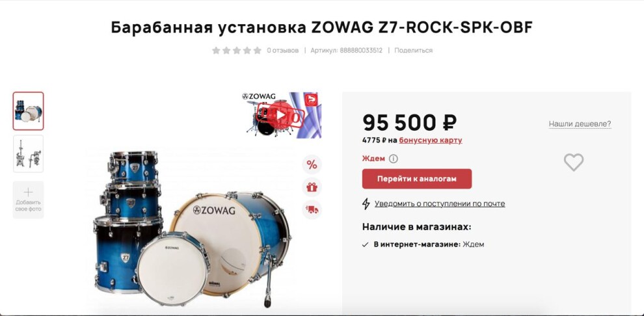
Task: Click the Нашли дешевле? link
Action: (580, 124)
